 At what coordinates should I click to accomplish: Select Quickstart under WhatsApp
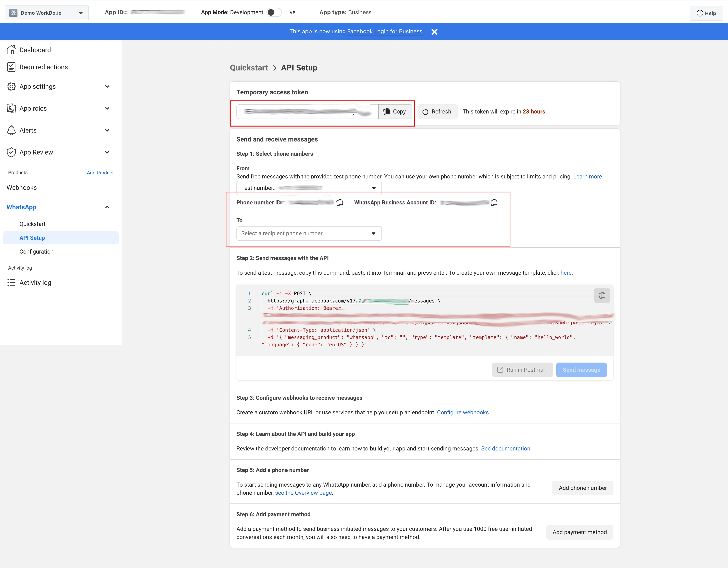[32, 224]
